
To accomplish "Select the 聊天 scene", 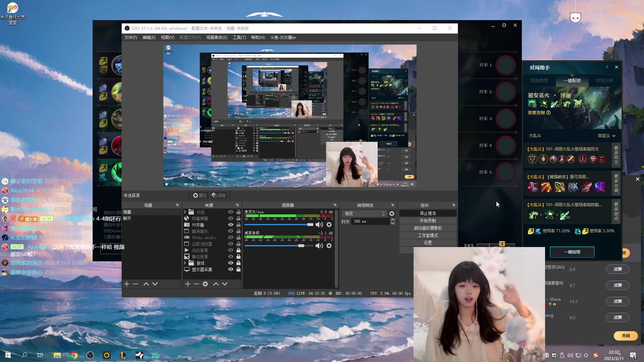I will pyautogui.click(x=152, y=219).
